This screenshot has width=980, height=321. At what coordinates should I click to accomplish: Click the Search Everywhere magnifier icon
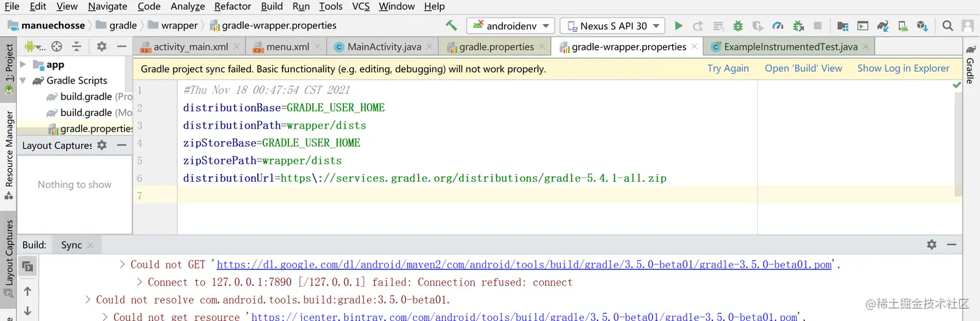coord(948,26)
